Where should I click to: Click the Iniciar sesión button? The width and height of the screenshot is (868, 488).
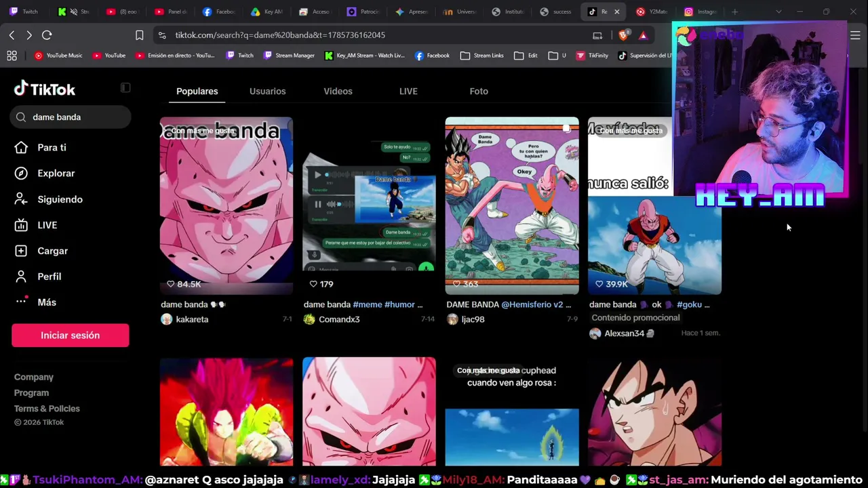71,335
